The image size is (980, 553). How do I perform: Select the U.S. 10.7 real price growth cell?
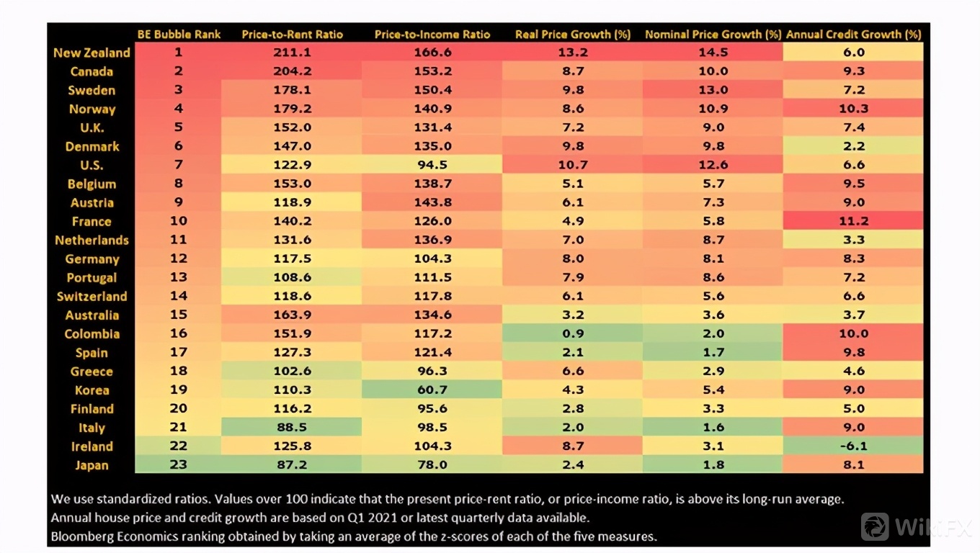tap(573, 165)
